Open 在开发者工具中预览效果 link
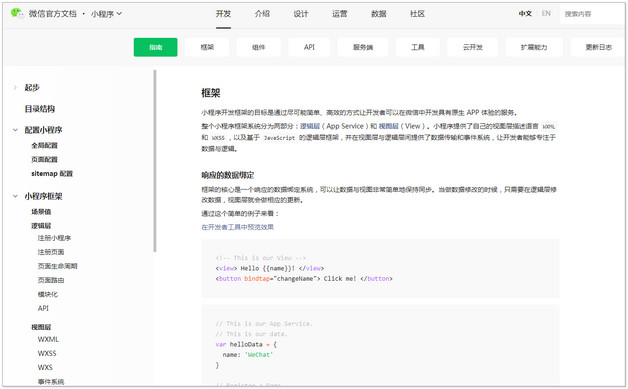The height and width of the screenshot is (389, 628). (x=238, y=227)
